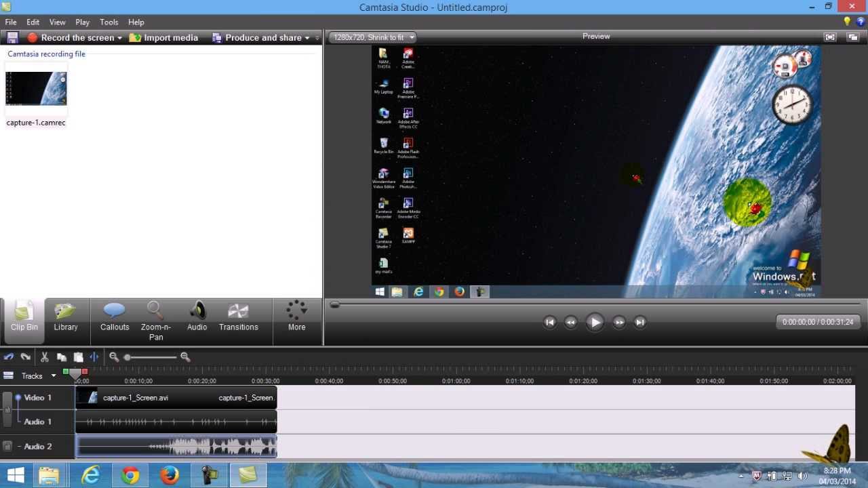Open the Library tab
Image resolution: width=868 pixels, height=488 pixels.
(66, 317)
